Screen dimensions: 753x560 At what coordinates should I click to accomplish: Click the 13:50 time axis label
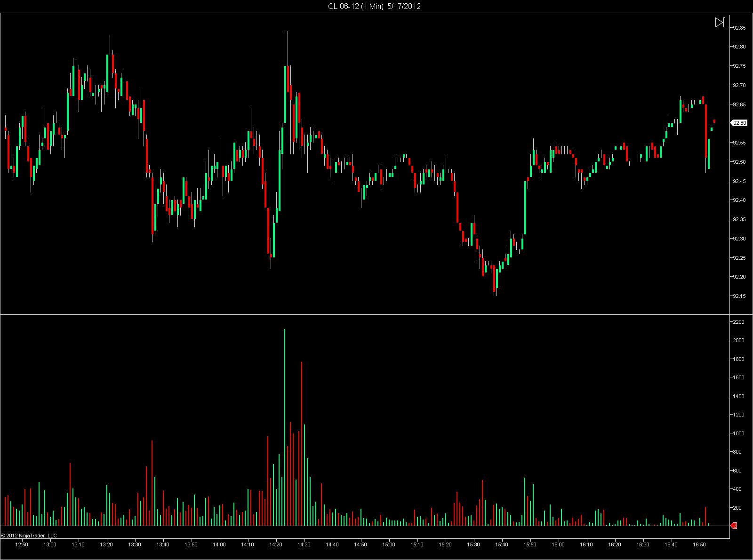(191, 544)
